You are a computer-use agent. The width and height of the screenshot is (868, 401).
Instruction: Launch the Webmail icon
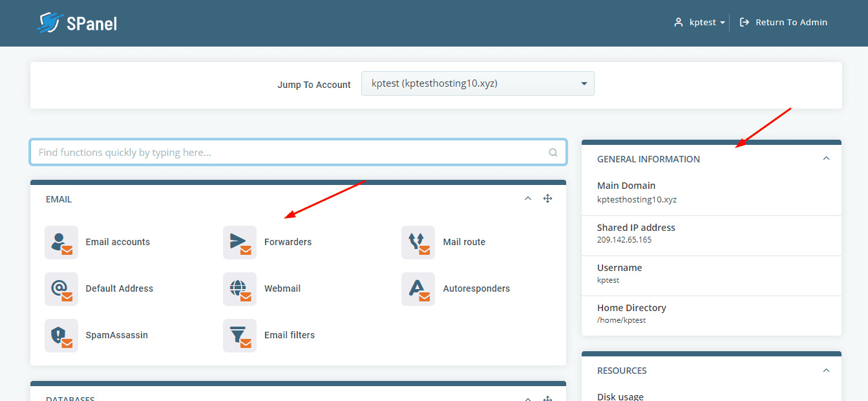tap(240, 289)
